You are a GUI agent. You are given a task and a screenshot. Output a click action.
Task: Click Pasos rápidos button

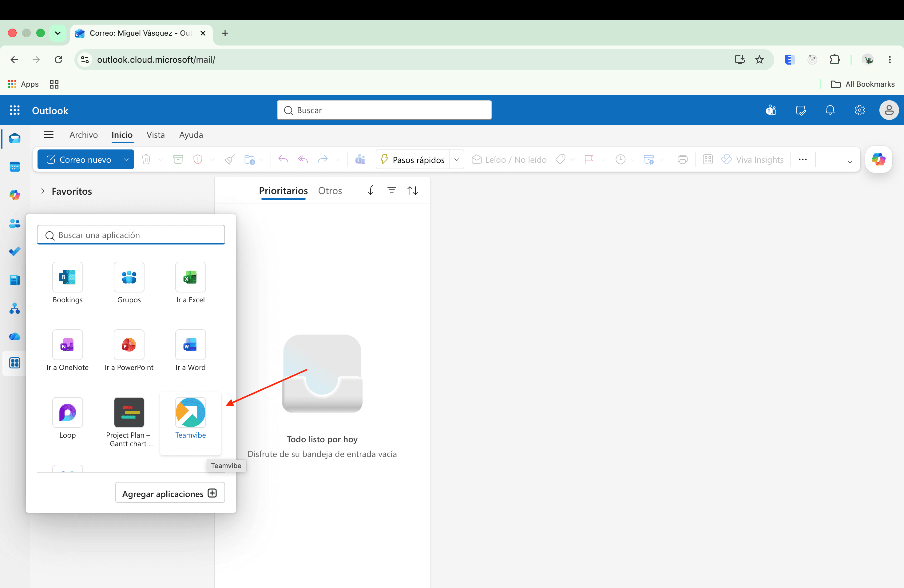[x=413, y=160]
